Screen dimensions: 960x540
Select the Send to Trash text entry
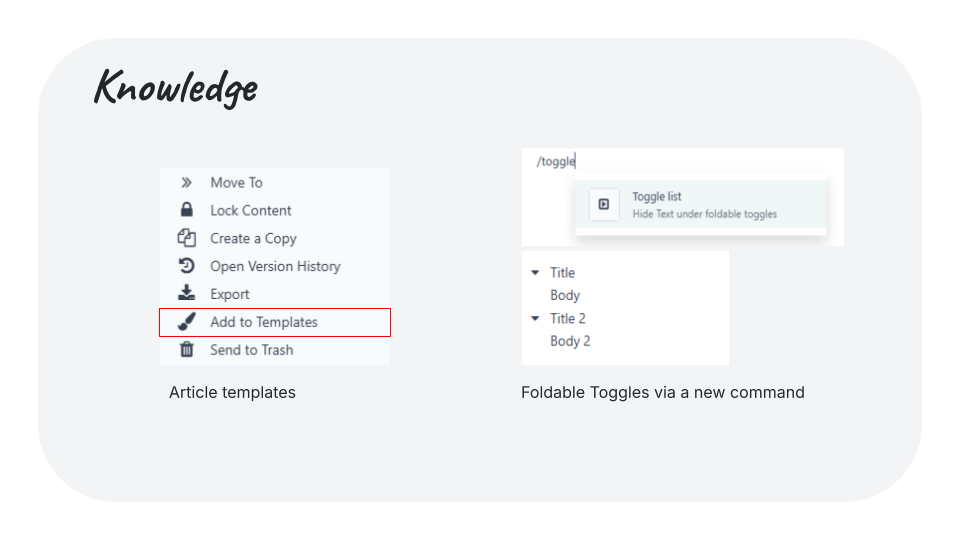coord(251,350)
